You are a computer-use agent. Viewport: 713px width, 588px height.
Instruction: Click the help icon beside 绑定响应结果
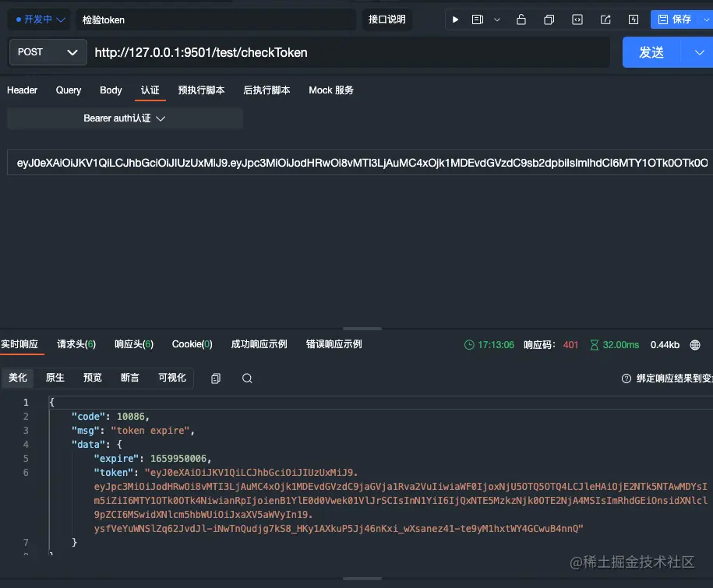(x=627, y=379)
